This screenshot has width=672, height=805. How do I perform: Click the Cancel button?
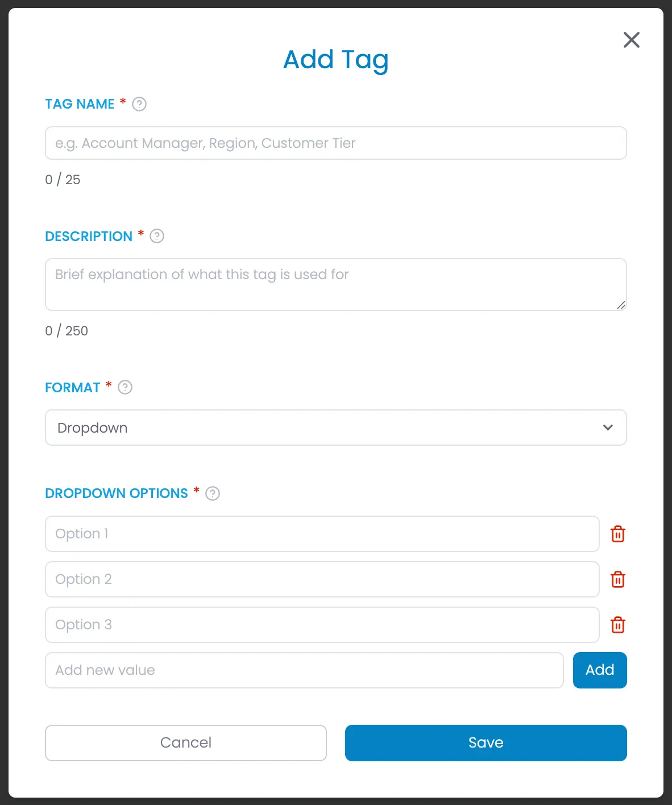point(186,742)
